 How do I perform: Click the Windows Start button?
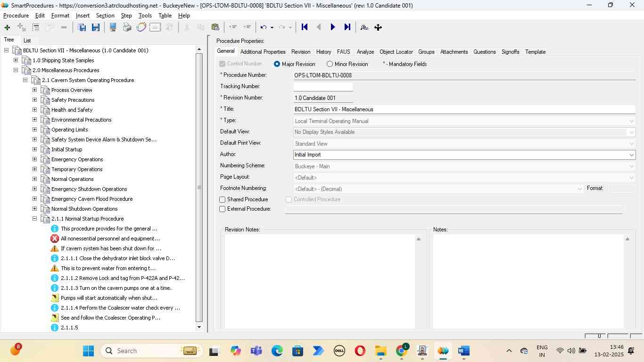click(88, 351)
